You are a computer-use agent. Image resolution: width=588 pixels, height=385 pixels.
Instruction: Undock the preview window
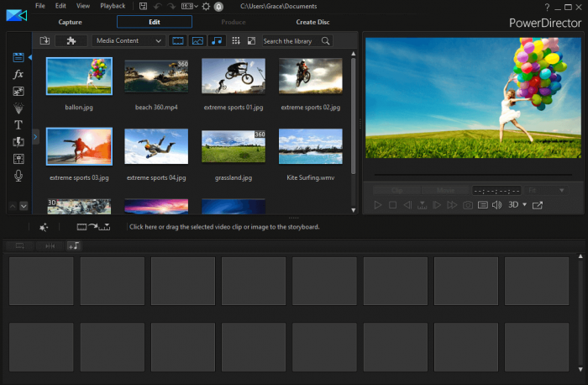tap(538, 205)
